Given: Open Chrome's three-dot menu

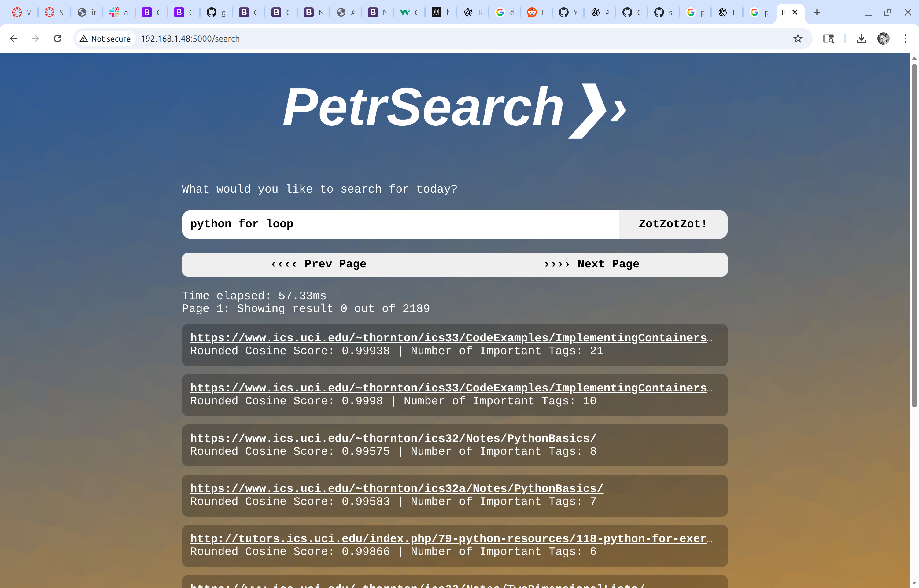Looking at the screenshot, I should [905, 38].
